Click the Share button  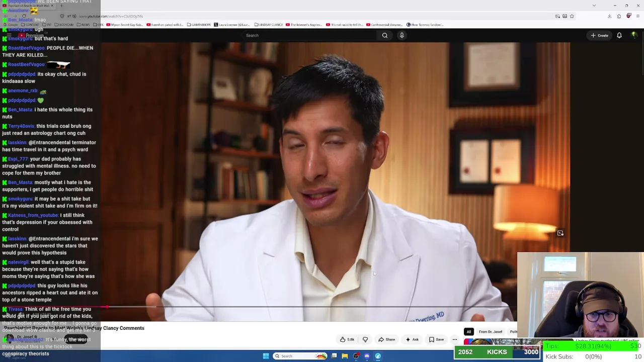(x=386, y=339)
